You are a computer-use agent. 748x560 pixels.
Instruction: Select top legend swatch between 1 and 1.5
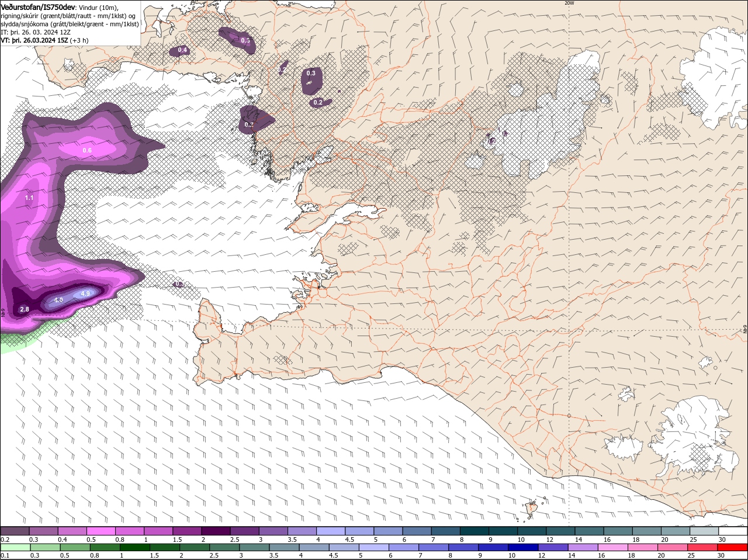[x=158, y=531]
